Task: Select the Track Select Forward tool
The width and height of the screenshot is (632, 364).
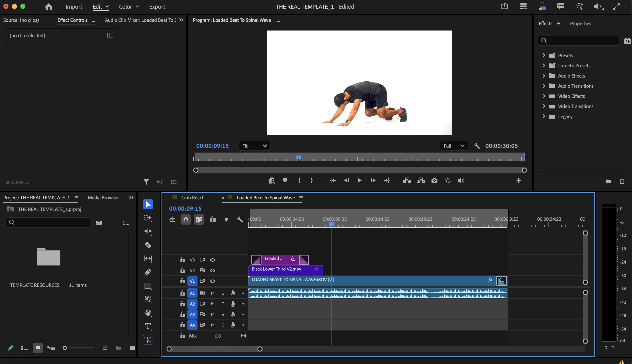Action: pos(148,218)
